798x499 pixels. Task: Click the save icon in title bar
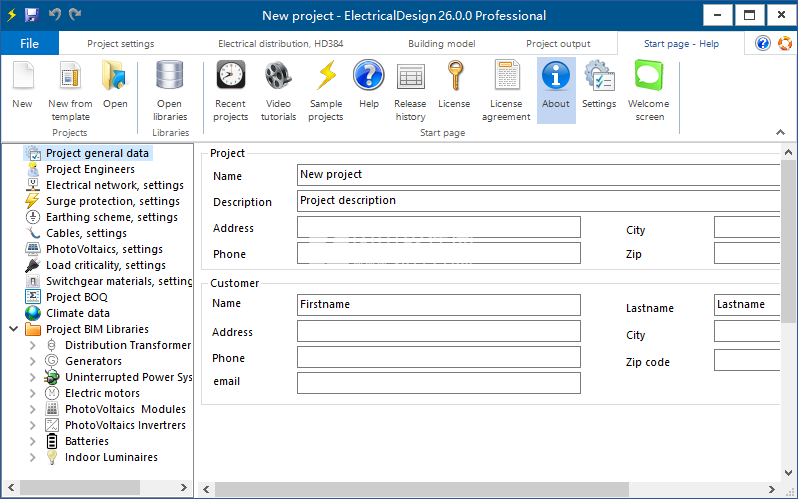point(32,15)
